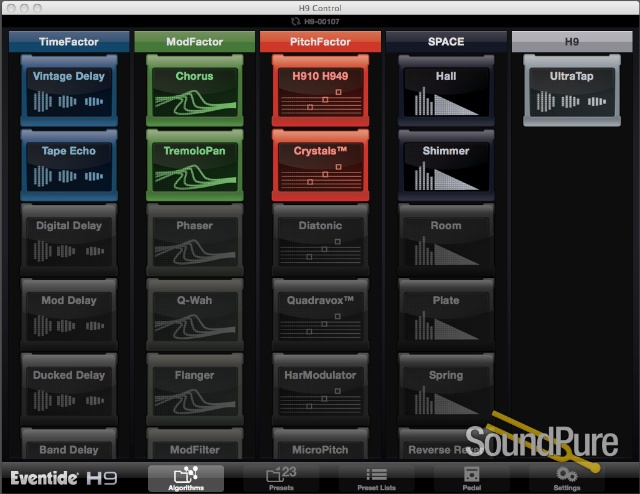
Task: Select the Hall reverb algorithm
Action: pos(446,91)
